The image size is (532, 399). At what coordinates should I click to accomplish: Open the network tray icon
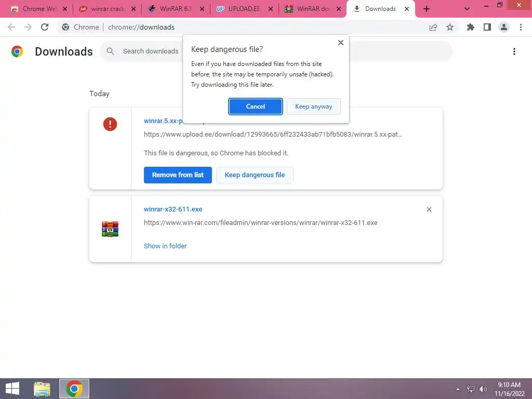(471, 389)
